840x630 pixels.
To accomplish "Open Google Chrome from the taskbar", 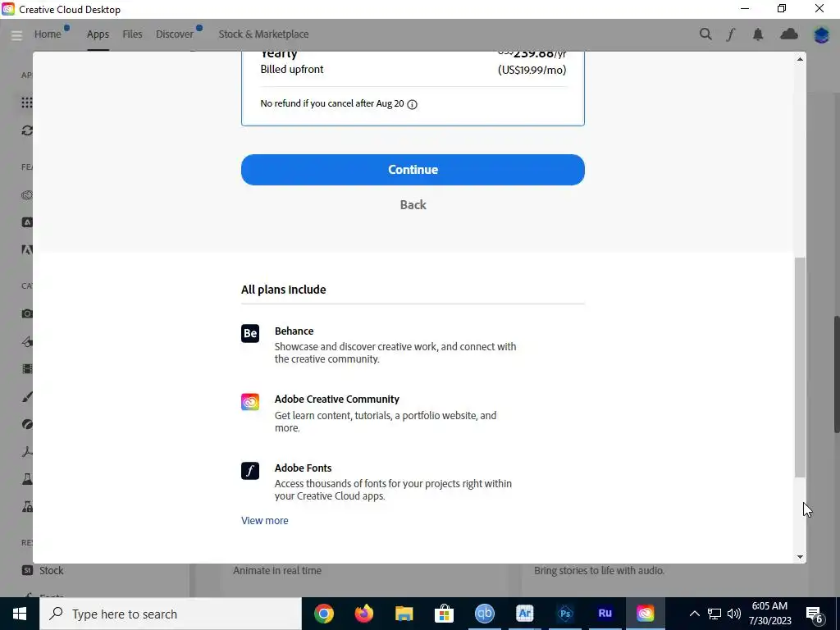I will 323,614.
